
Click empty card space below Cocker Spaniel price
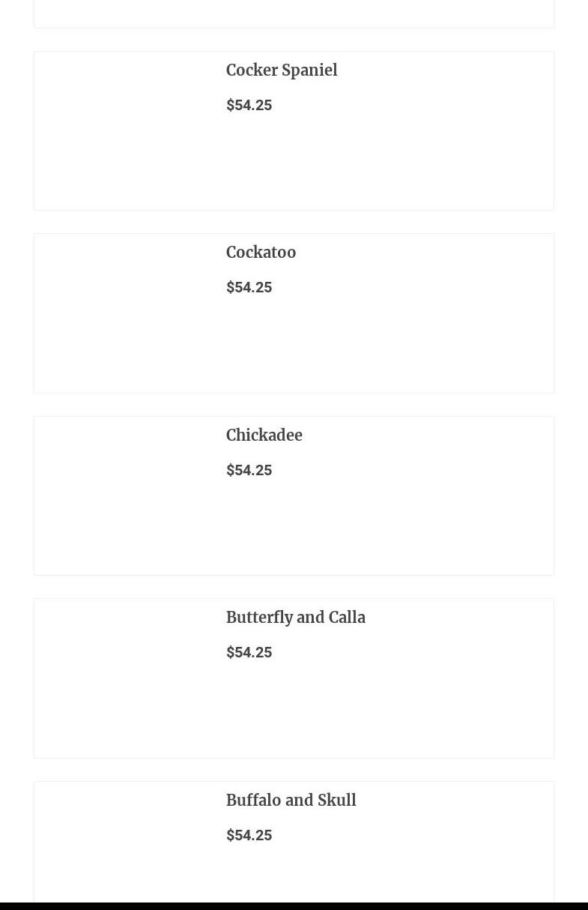382,163
